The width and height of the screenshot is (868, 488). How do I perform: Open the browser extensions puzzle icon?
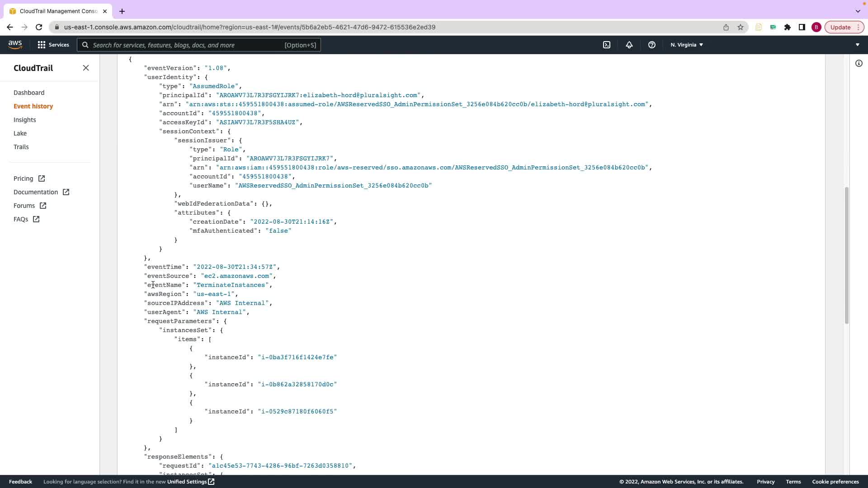click(x=787, y=27)
